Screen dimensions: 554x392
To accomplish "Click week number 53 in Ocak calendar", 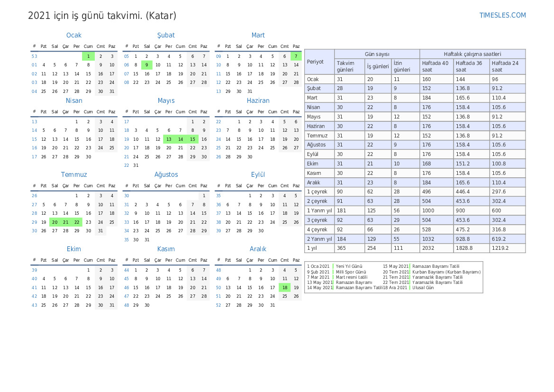I will [34, 56].
